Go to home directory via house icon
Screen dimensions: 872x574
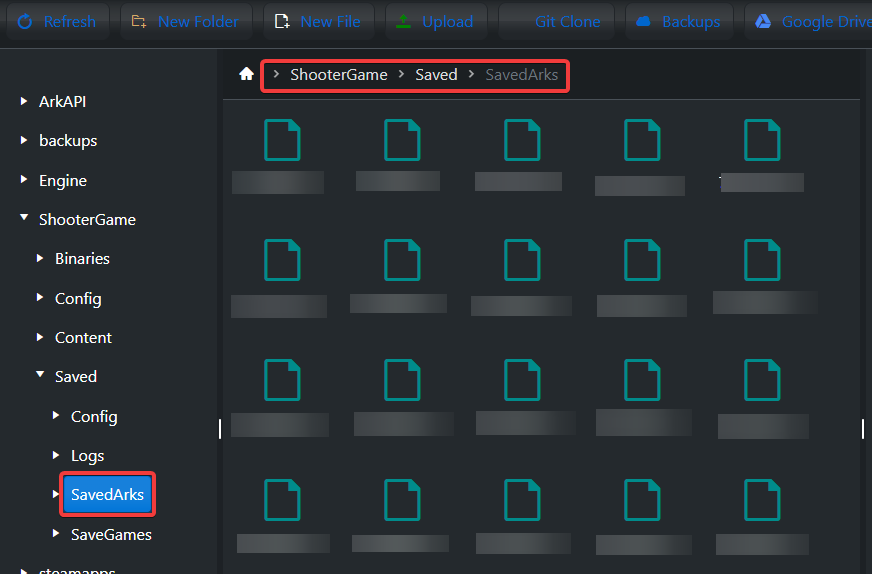(x=246, y=75)
